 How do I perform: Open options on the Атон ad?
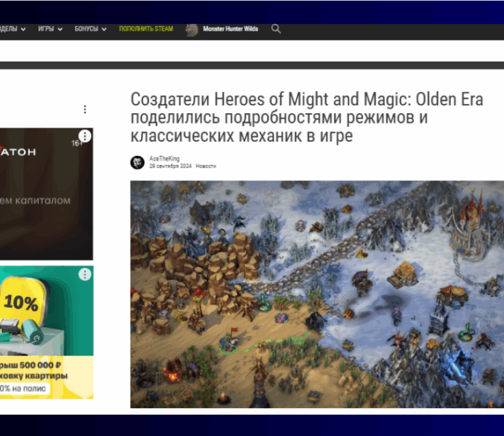pos(85,136)
